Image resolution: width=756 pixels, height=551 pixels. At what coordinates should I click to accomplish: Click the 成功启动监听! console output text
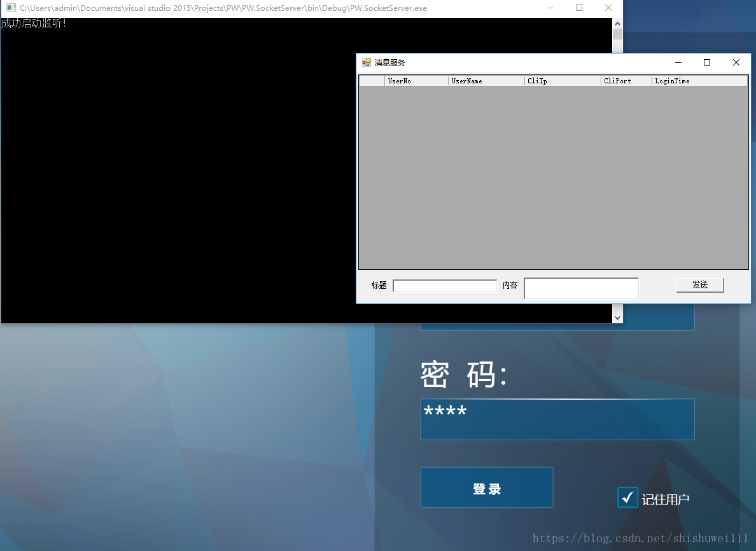coord(33,23)
